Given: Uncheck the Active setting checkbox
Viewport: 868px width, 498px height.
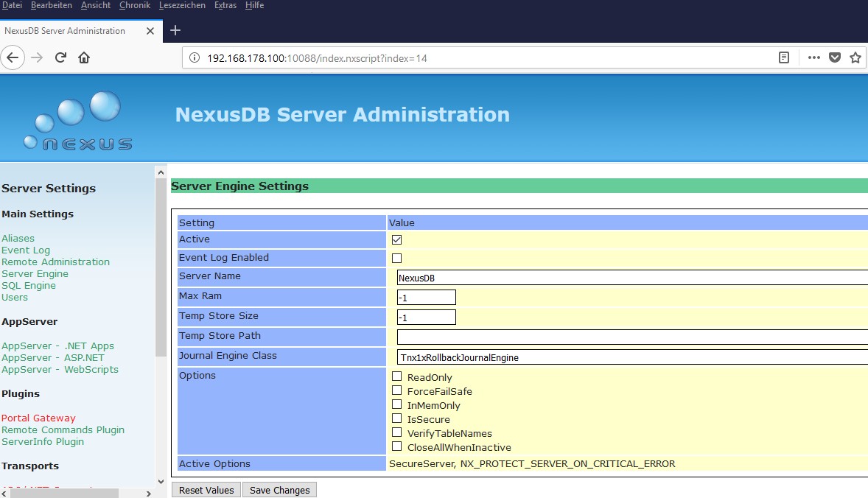Looking at the screenshot, I should tap(396, 239).
